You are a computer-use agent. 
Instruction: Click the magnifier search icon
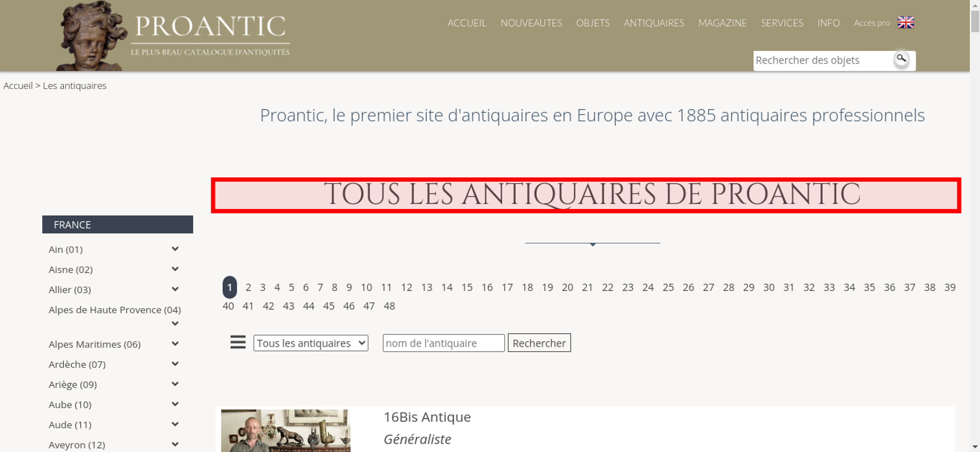pos(902,59)
